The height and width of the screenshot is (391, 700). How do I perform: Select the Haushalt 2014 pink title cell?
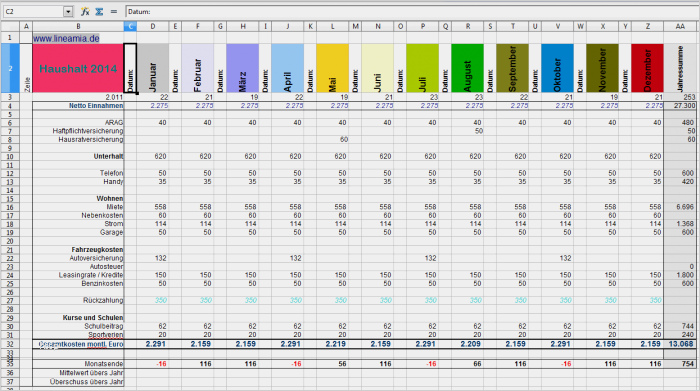coord(78,68)
